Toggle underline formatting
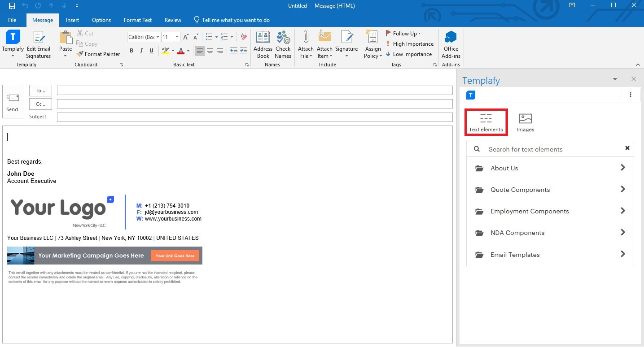This screenshot has height=347, width=644. (x=151, y=51)
